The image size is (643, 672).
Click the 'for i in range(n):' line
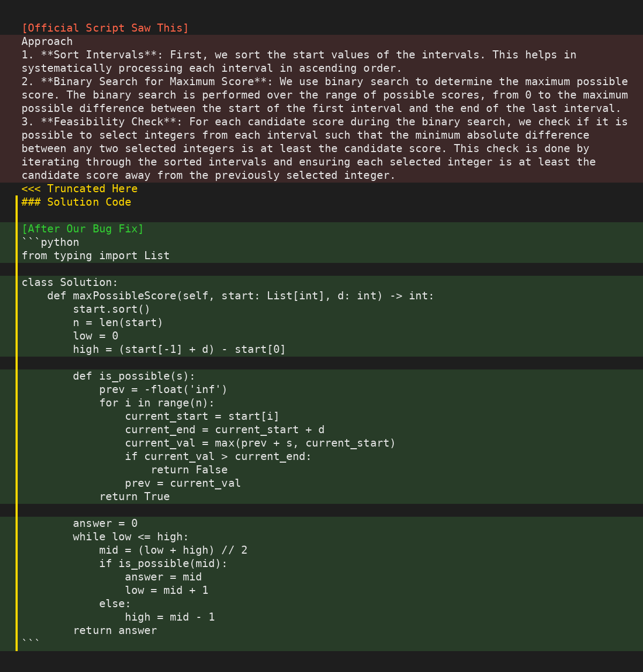(x=157, y=403)
